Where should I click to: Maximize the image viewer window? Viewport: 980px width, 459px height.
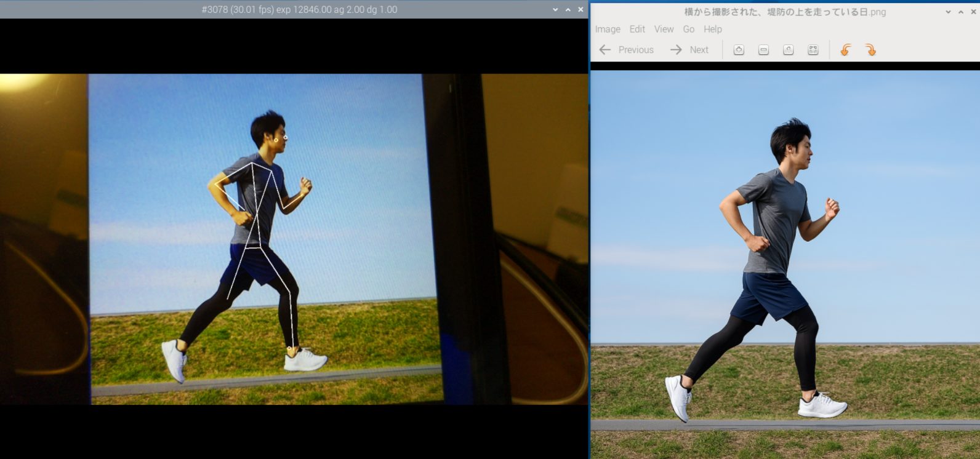pyautogui.click(x=960, y=12)
